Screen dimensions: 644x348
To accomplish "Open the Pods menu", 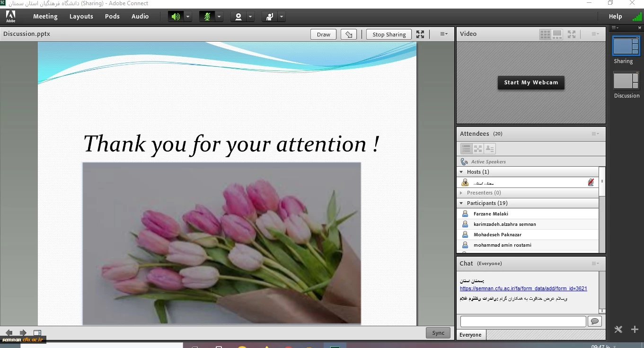I will [112, 17].
